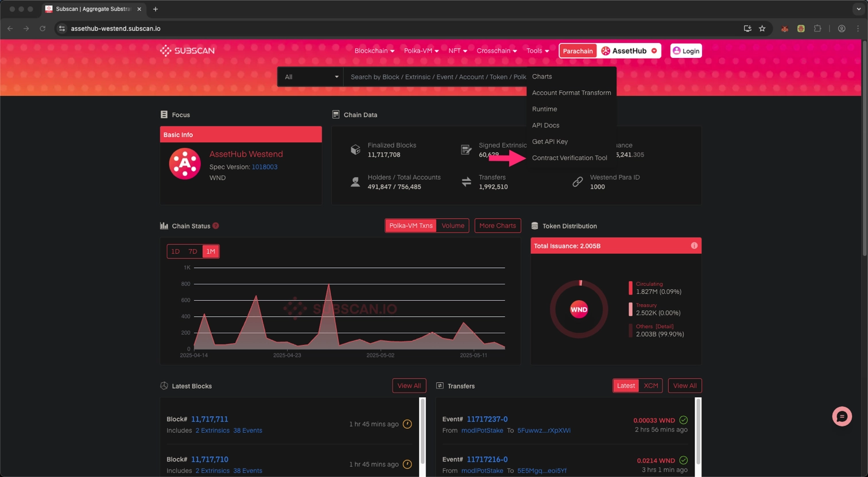
Task: Open a new browser tab
Action: pyautogui.click(x=155, y=9)
